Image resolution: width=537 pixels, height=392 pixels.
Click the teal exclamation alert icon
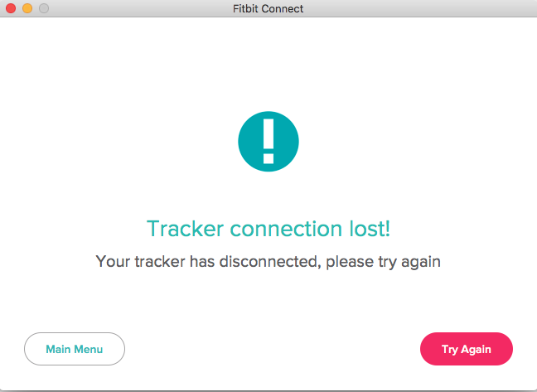268,142
